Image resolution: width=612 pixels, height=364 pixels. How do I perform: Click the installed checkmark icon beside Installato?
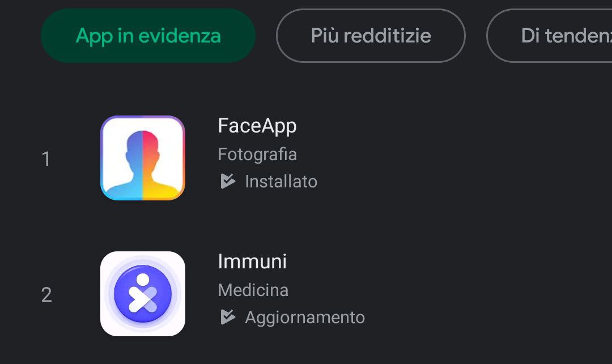pyautogui.click(x=227, y=181)
